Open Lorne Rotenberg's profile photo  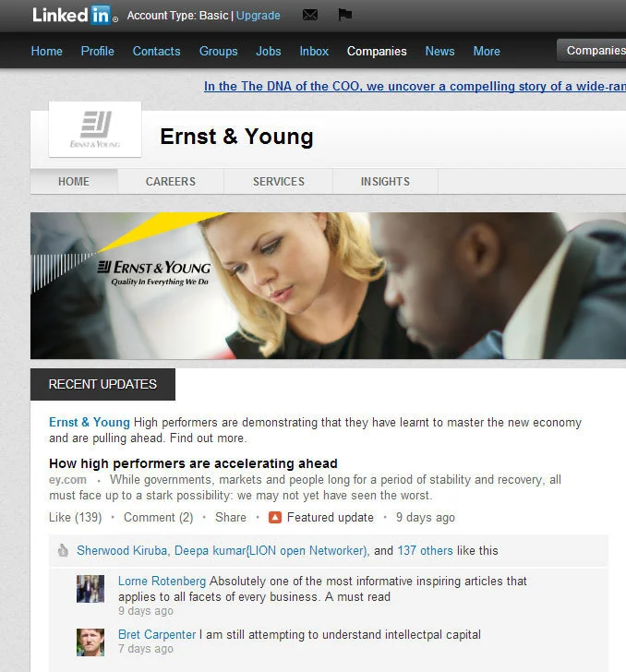pos(90,589)
